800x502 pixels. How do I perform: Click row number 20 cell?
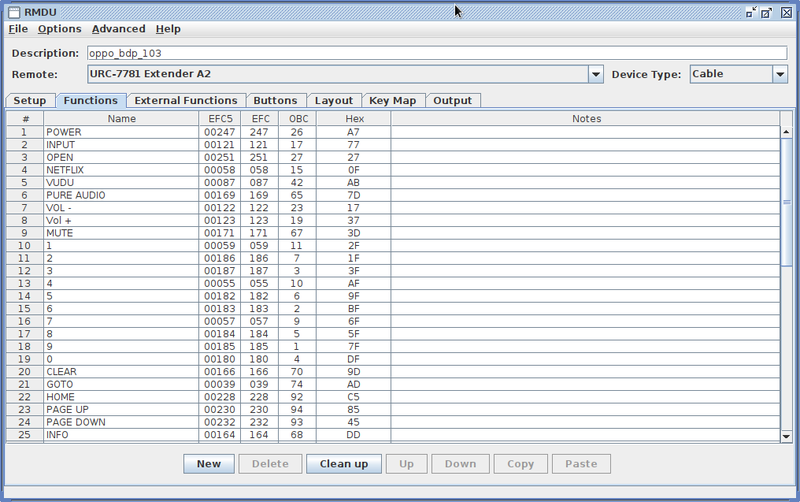tap(25, 372)
